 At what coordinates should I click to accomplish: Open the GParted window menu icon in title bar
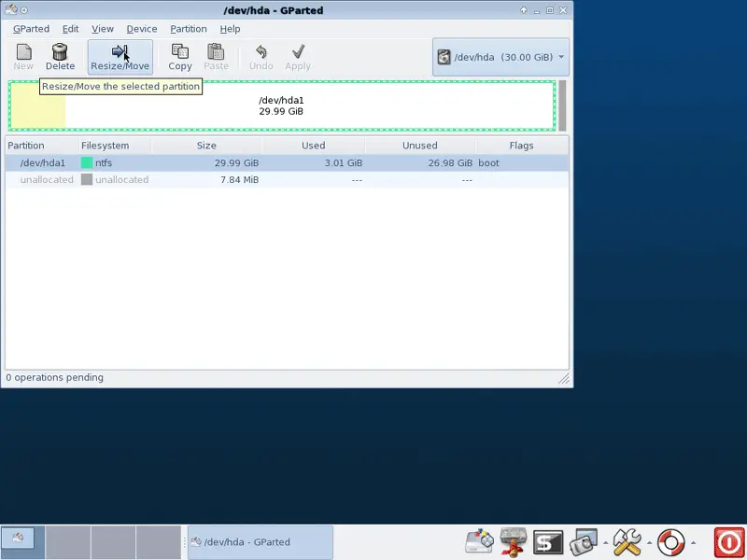(11, 9)
